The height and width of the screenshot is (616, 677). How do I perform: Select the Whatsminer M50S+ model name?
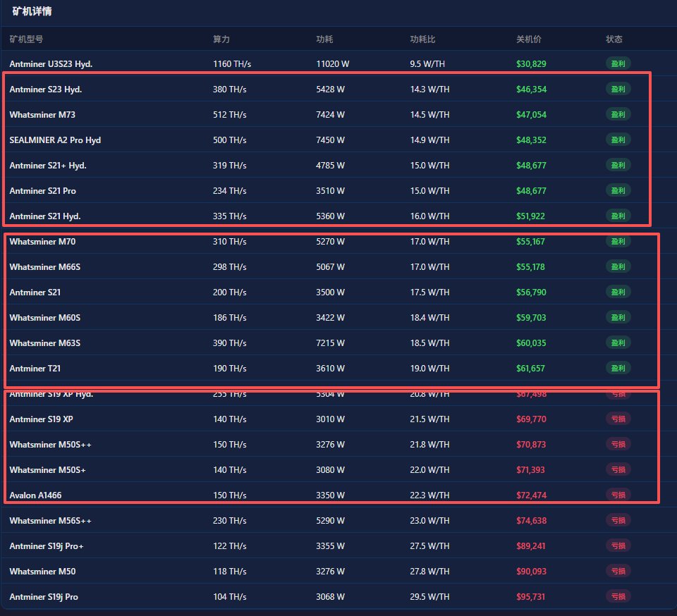(x=47, y=470)
